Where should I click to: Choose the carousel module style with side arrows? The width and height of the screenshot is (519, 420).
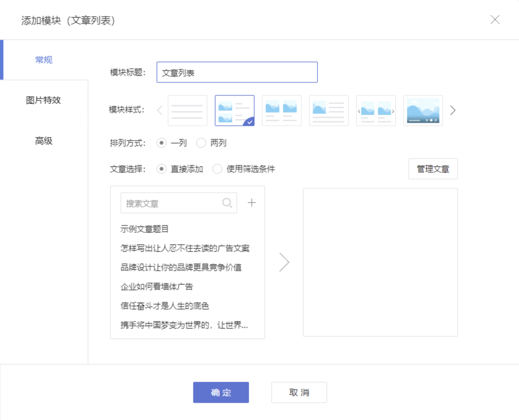pyautogui.click(x=376, y=111)
